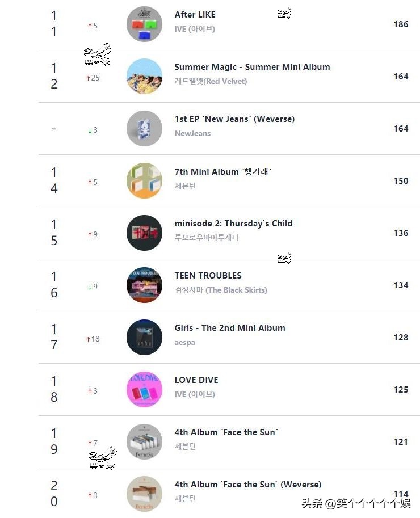The image size is (420, 518).
Task: Click the TEEN TROUBLES album artwork
Action: point(144,285)
